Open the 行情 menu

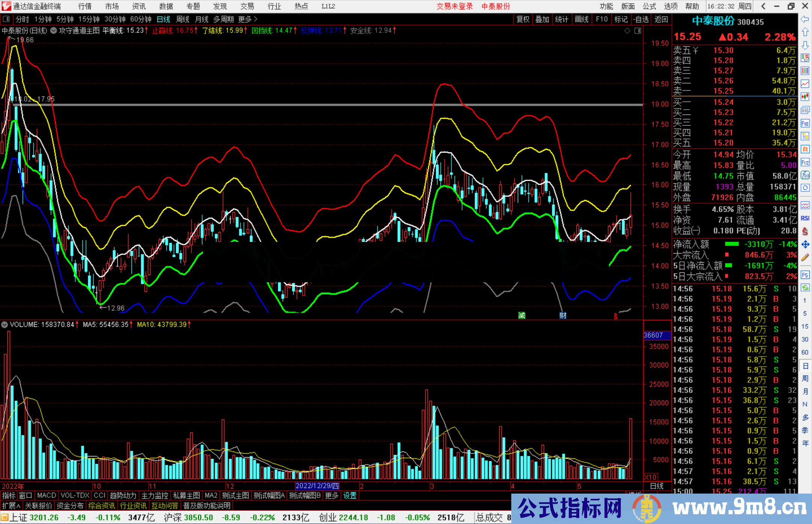click(85, 6)
